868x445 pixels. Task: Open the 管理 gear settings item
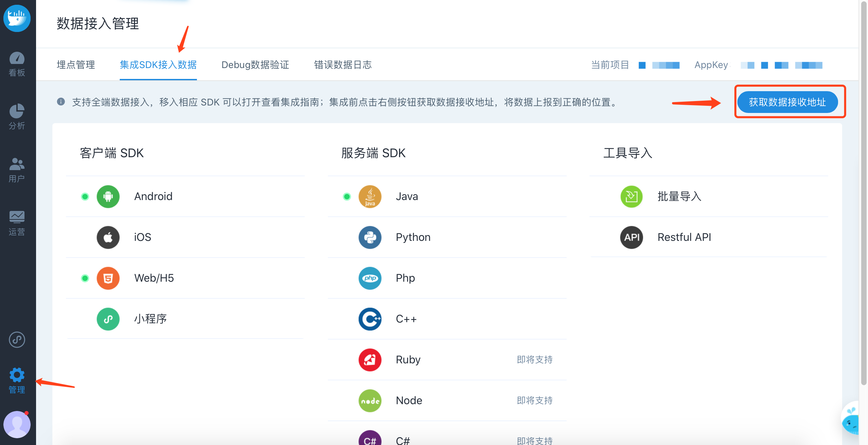click(x=17, y=380)
